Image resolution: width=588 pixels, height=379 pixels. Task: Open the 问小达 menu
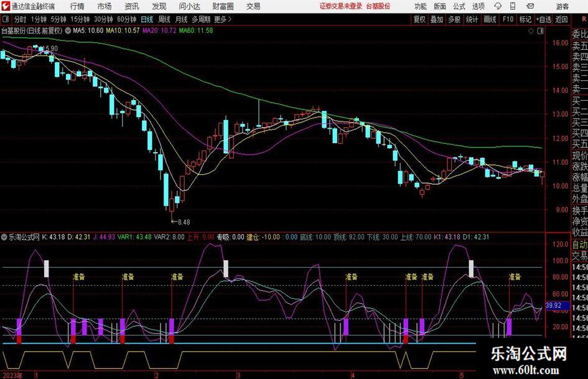click(189, 6)
